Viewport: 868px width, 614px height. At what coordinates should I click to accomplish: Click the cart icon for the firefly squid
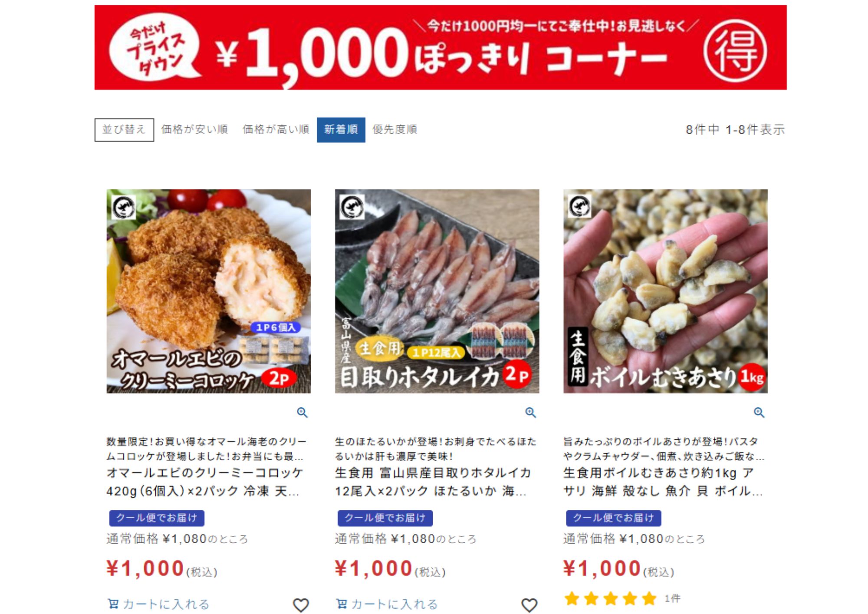tap(341, 604)
